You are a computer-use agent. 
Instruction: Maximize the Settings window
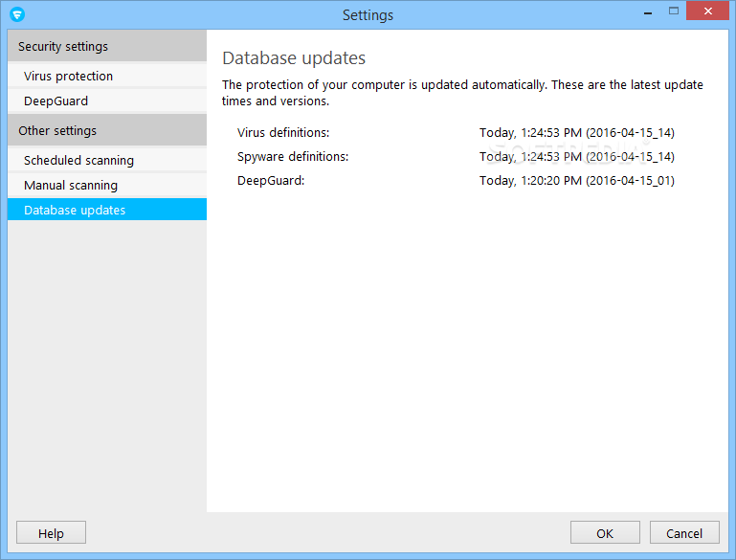(674, 11)
